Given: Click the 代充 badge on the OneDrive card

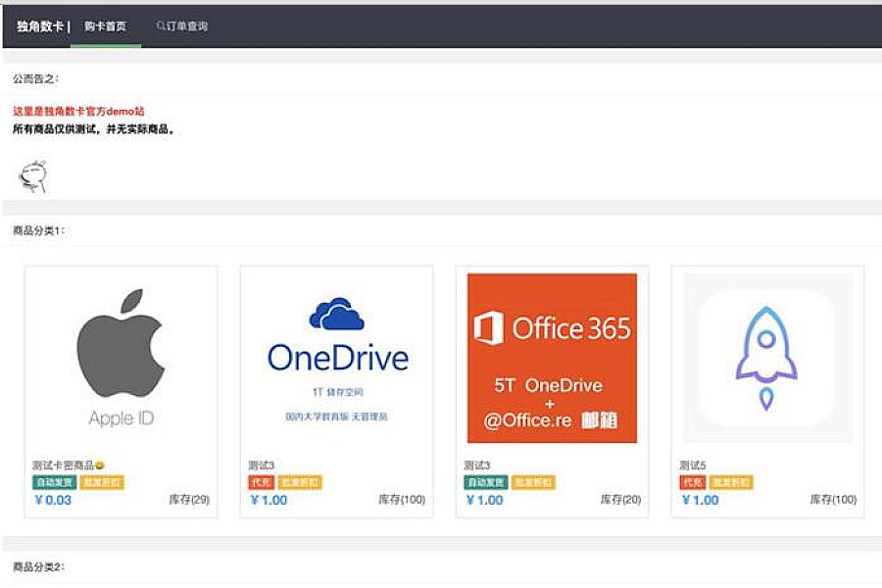Looking at the screenshot, I should [x=261, y=482].
